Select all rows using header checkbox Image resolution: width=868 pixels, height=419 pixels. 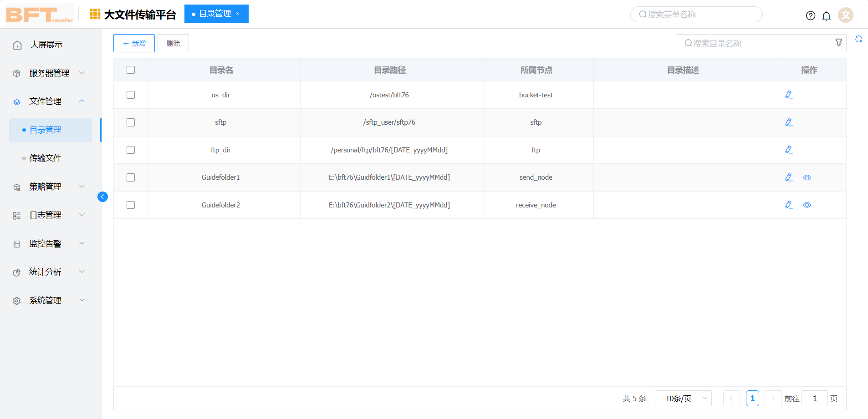131,70
